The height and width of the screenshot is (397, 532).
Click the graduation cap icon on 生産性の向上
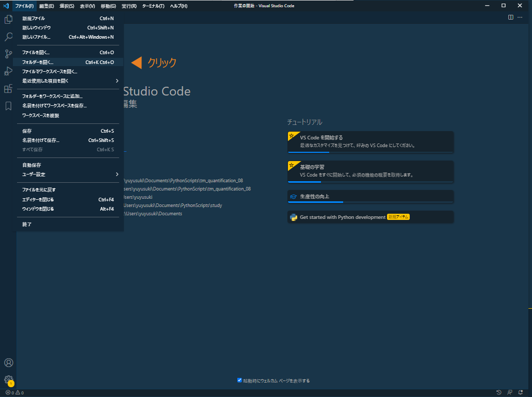[x=294, y=197]
